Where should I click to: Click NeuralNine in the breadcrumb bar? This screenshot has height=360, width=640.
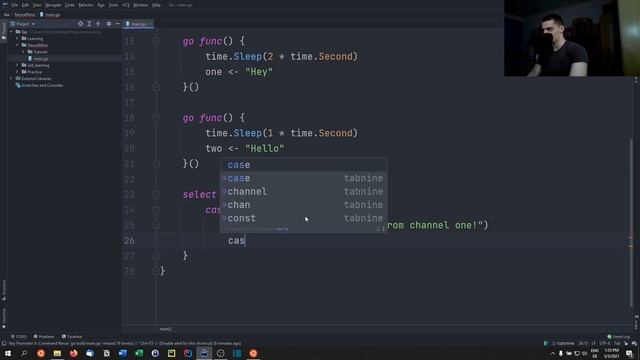[x=24, y=15]
